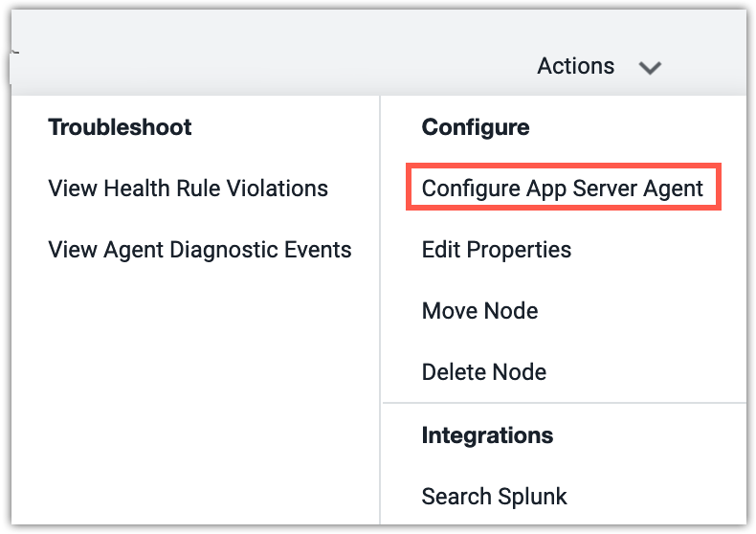Choose Configure App Server Agent
This screenshot has height=534, width=756.
[x=562, y=188]
